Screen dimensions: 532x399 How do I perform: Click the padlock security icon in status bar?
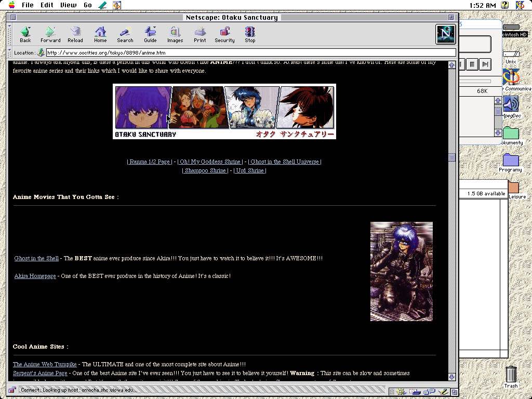click(x=12, y=390)
